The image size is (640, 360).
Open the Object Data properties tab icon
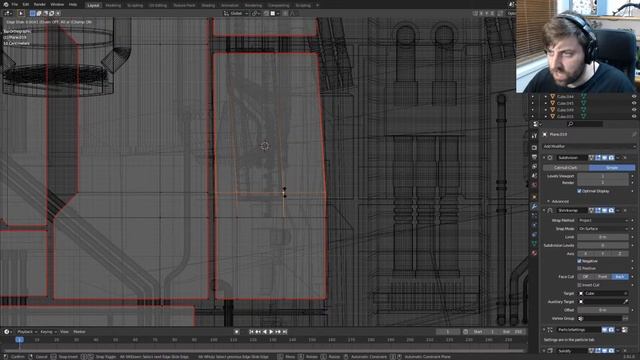pyautogui.click(x=534, y=244)
